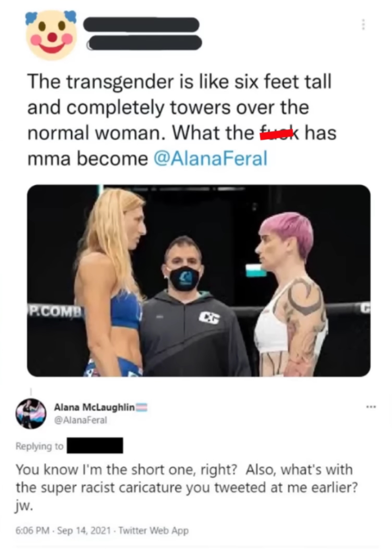Click the "Replying to" label
The height and width of the screenshot is (549, 392).
[39, 446]
